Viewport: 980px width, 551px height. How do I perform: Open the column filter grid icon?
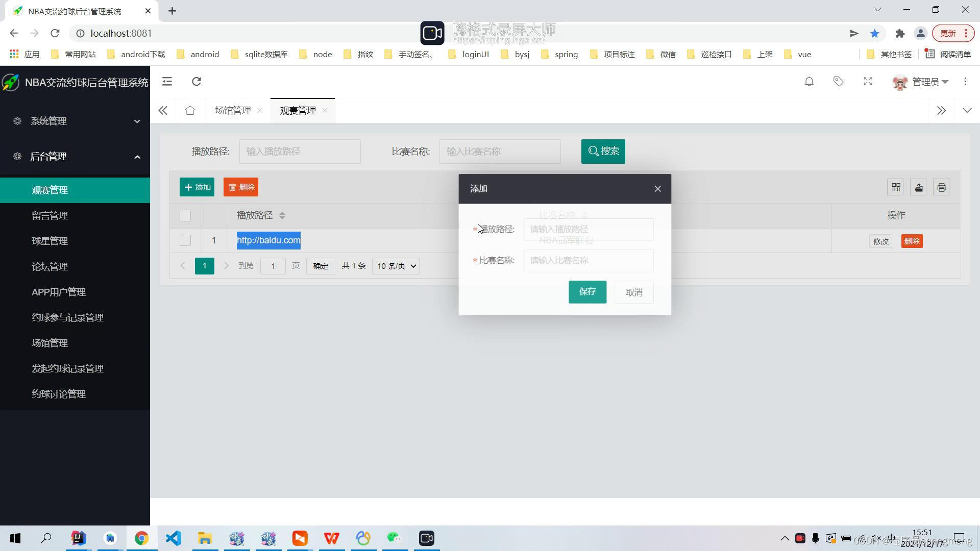[x=896, y=188]
